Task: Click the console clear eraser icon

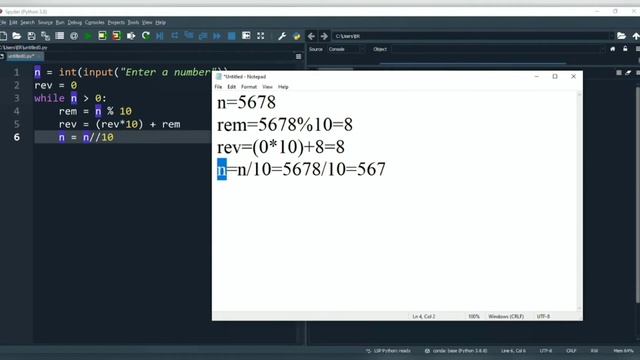Action: 628,73
